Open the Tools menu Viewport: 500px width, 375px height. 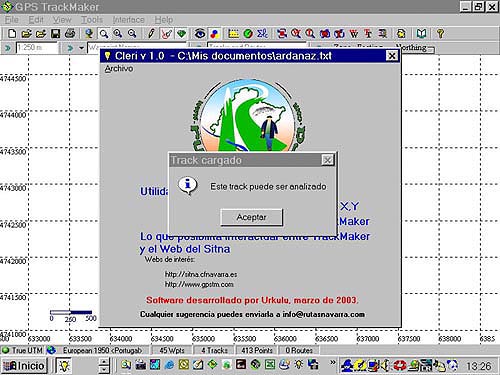(x=92, y=20)
